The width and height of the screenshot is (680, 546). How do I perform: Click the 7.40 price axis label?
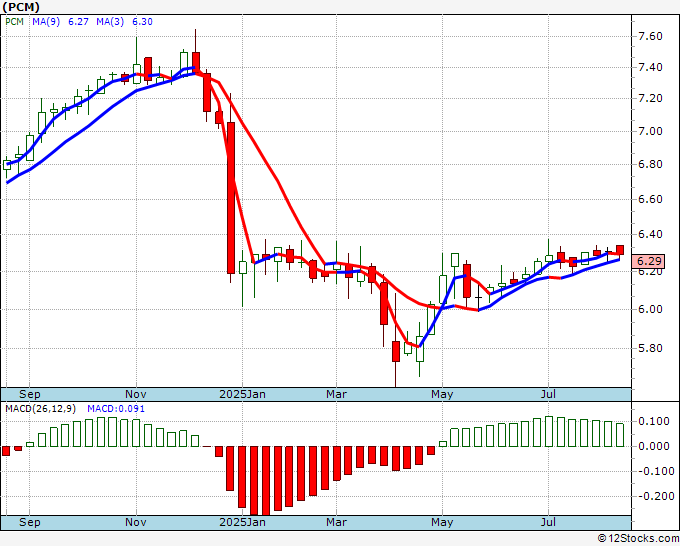coord(650,67)
